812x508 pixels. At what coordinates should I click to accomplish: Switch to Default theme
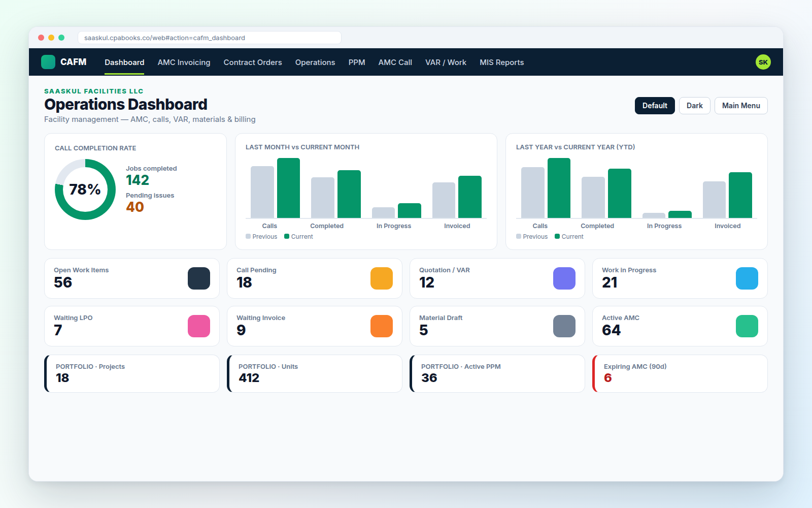pos(655,106)
